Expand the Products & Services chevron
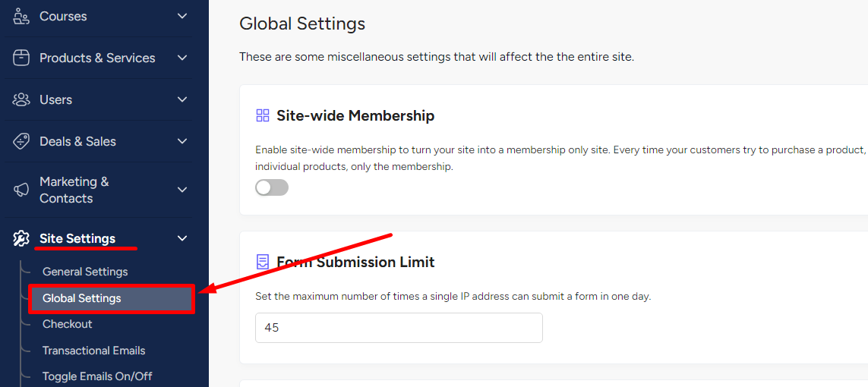868x387 pixels. 181,58
